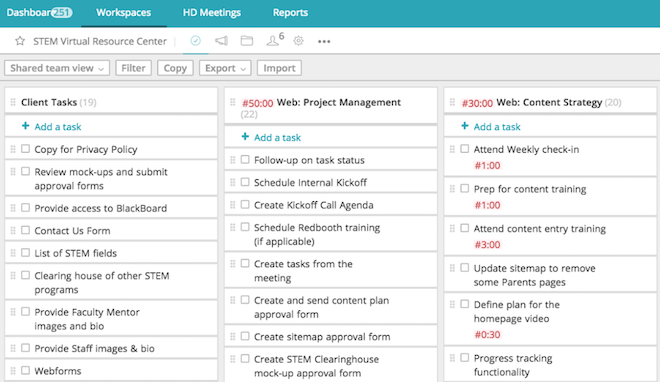Open Prep for content training task

(x=530, y=189)
